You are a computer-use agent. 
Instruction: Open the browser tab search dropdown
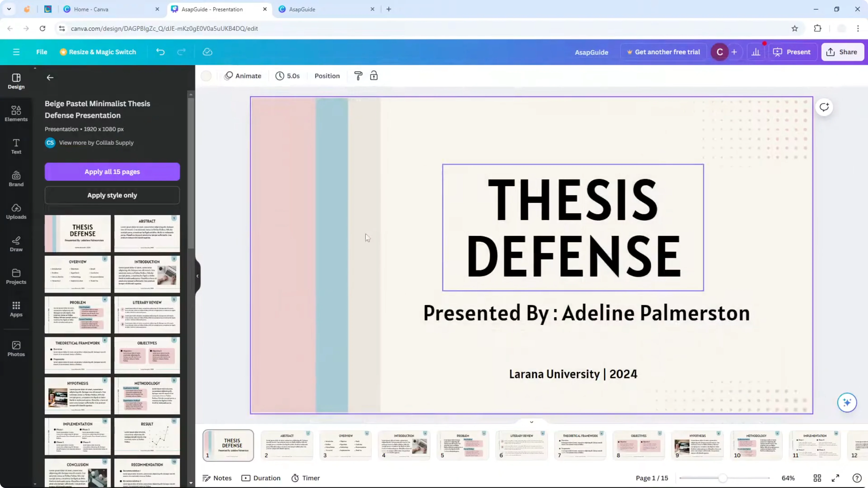pyautogui.click(x=9, y=9)
